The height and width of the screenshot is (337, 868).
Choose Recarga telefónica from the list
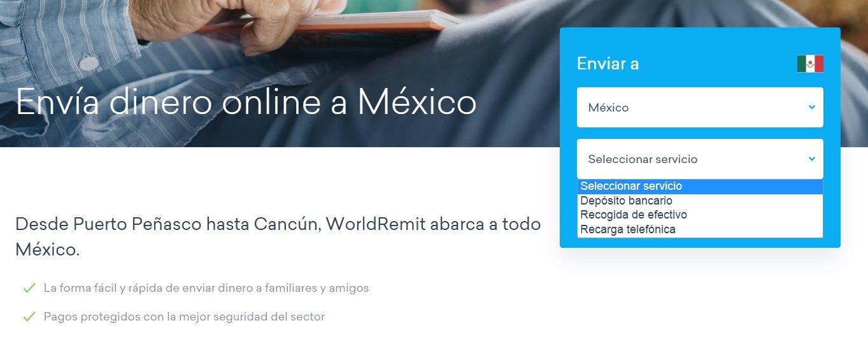click(x=628, y=229)
